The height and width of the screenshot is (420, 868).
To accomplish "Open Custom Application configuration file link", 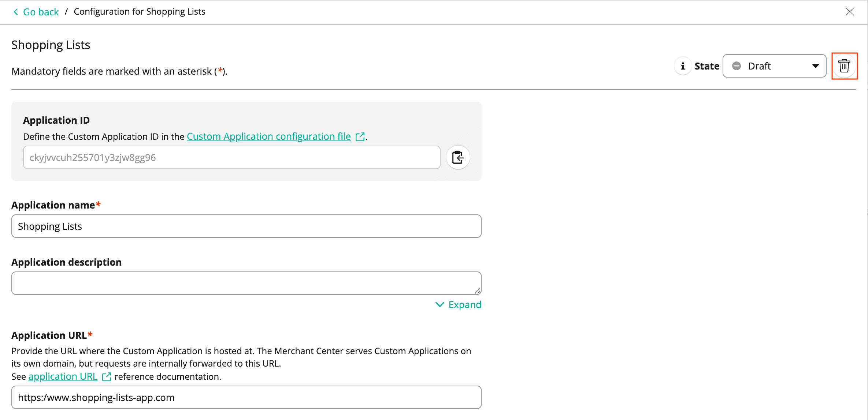I will [x=268, y=136].
